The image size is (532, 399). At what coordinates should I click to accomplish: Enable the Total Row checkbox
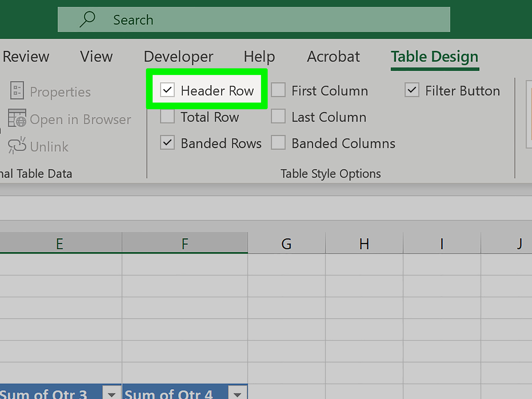(x=167, y=116)
